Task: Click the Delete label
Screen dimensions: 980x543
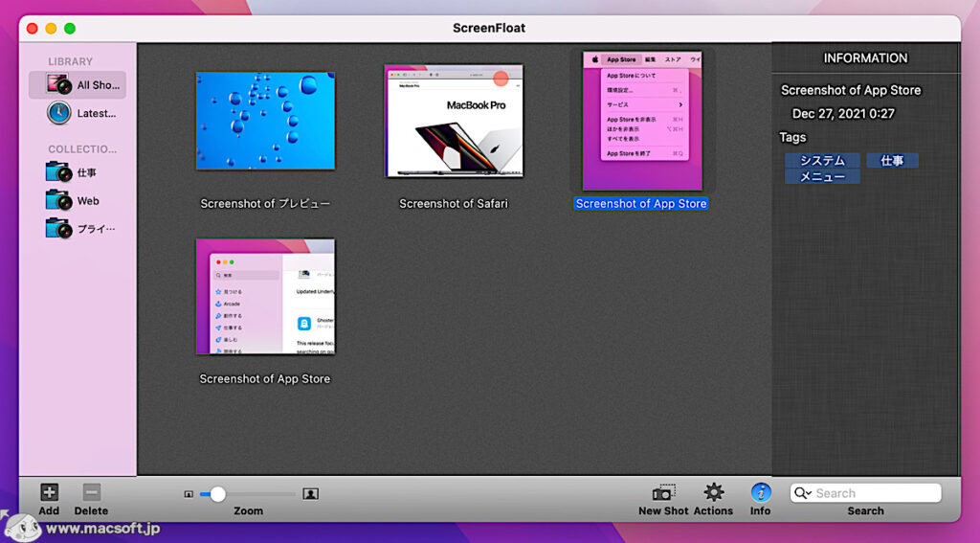Action: 91,511
